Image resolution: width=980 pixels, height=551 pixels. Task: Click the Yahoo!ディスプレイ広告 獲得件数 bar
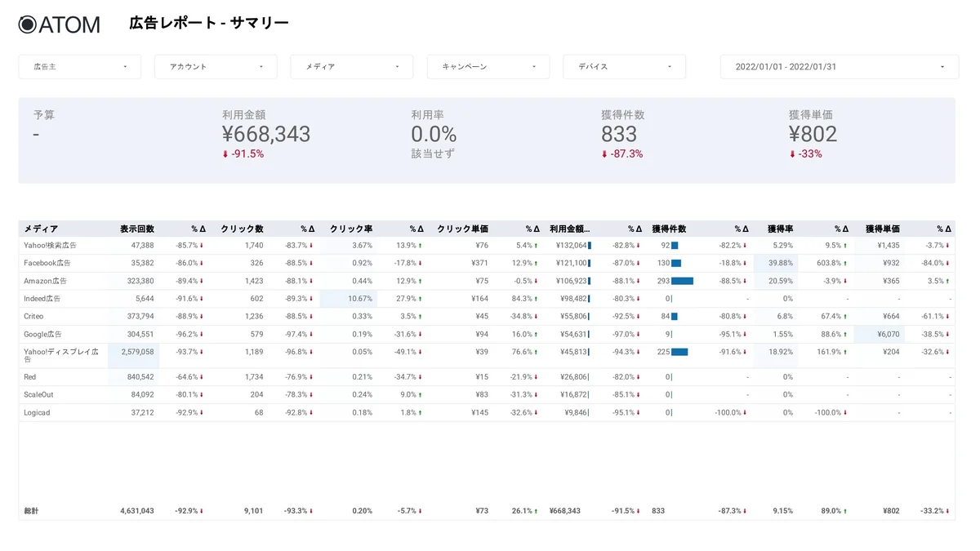[679, 353]
